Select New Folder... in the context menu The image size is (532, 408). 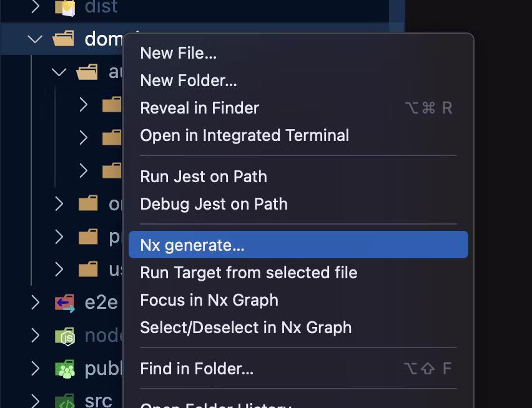(x=189, y=80)
